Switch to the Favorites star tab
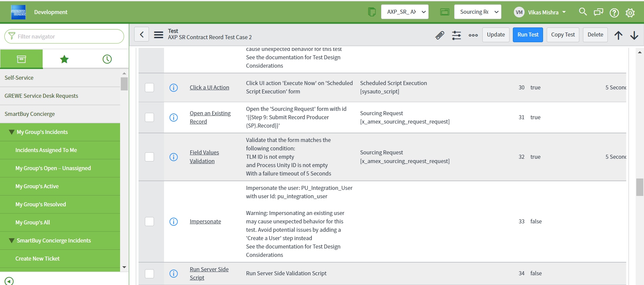 64,59
